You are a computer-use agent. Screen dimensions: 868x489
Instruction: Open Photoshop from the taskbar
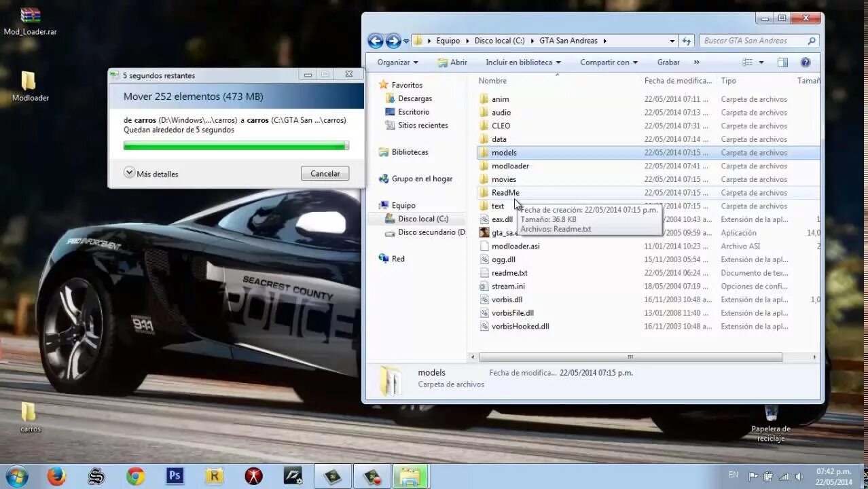(x=175, y=476)
